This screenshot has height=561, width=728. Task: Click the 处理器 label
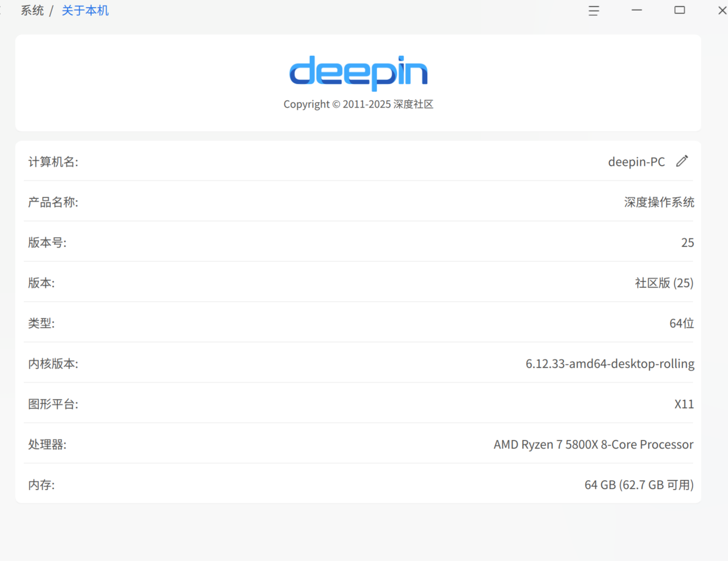pos(47,445)
